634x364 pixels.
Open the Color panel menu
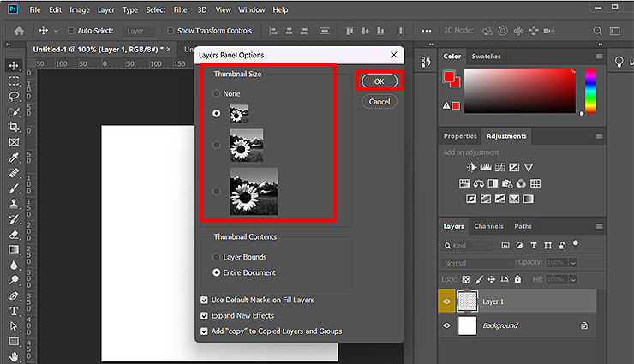click(599, 57)
